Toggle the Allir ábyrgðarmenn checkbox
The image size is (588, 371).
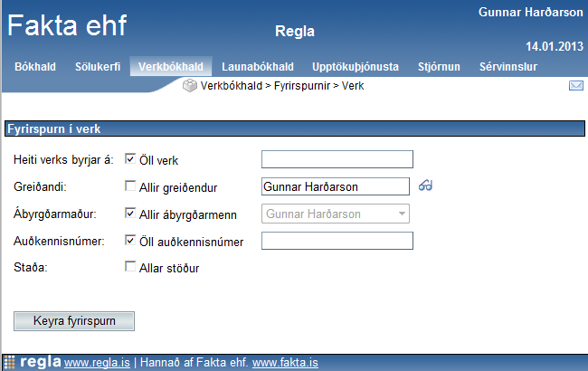(131, 214)
